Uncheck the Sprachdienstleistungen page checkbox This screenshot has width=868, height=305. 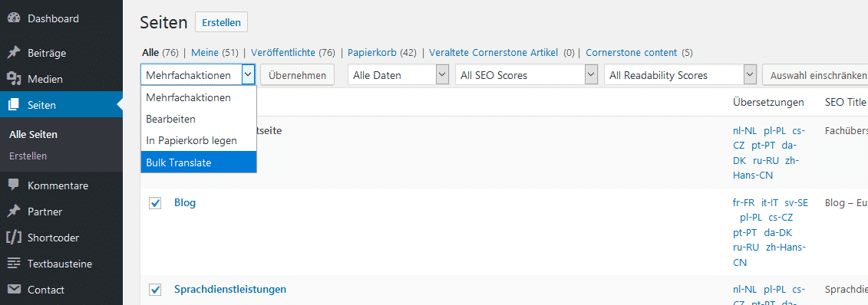pos(155,290)
